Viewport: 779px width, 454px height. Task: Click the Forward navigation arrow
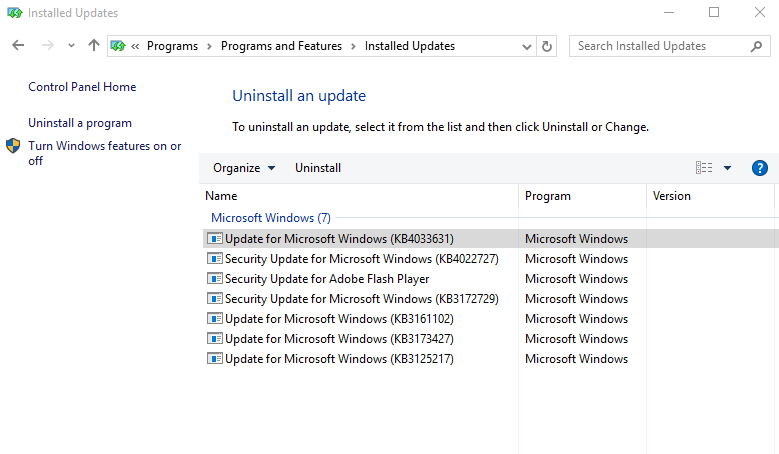(48, 46)
